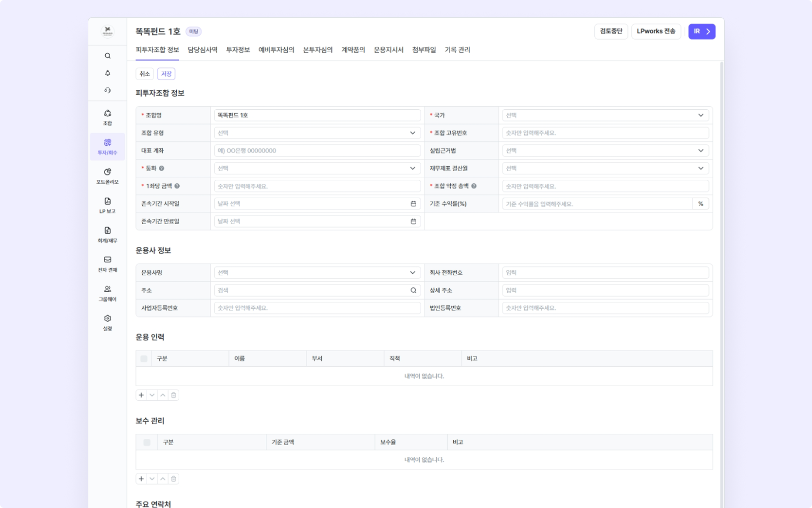
Task: Toggle the 보수 관리 table header checkbox
Action: [147, 442]
